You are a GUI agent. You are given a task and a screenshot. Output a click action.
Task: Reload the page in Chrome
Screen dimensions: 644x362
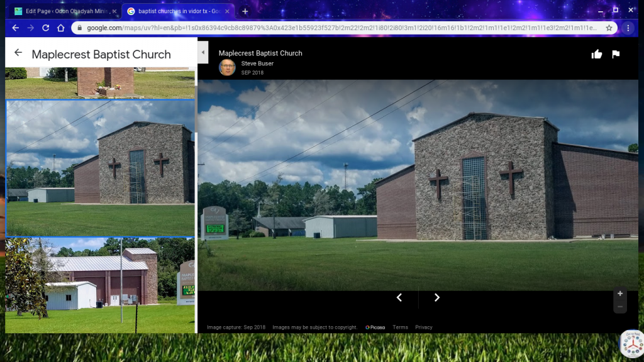[x=45, y=28]
